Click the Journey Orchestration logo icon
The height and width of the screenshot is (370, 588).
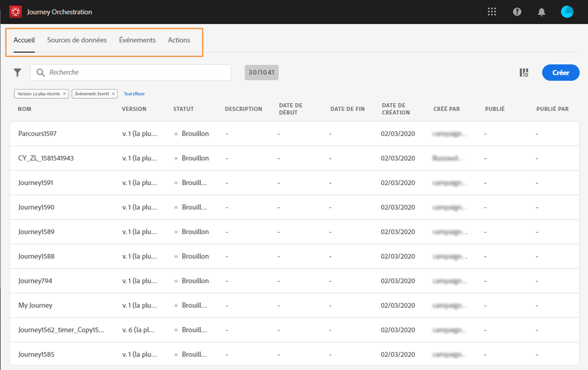coord(15,12)
